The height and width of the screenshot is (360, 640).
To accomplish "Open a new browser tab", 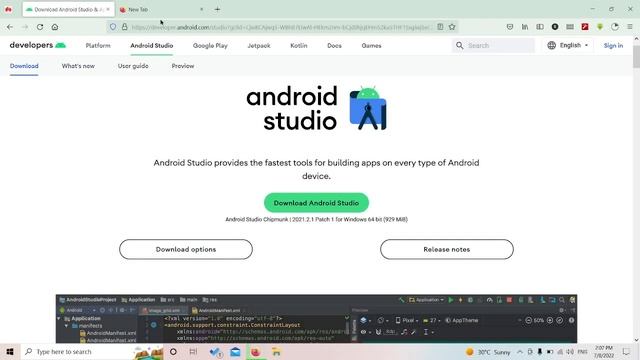I will (217, 9).
